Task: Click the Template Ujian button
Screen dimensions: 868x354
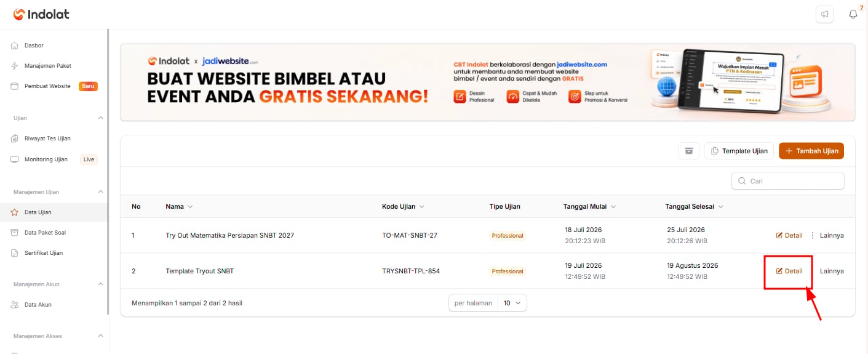Action: click(x=739, y=151)
